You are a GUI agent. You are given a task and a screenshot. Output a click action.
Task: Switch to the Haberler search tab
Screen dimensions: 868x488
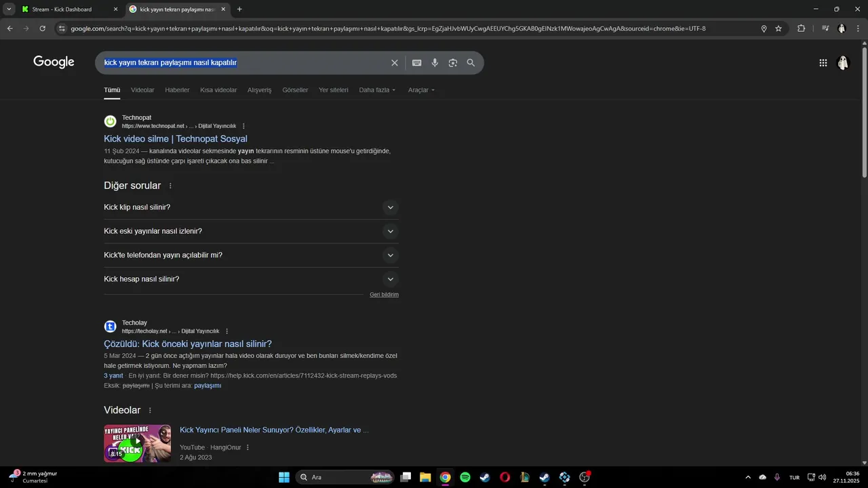point(177,90)
